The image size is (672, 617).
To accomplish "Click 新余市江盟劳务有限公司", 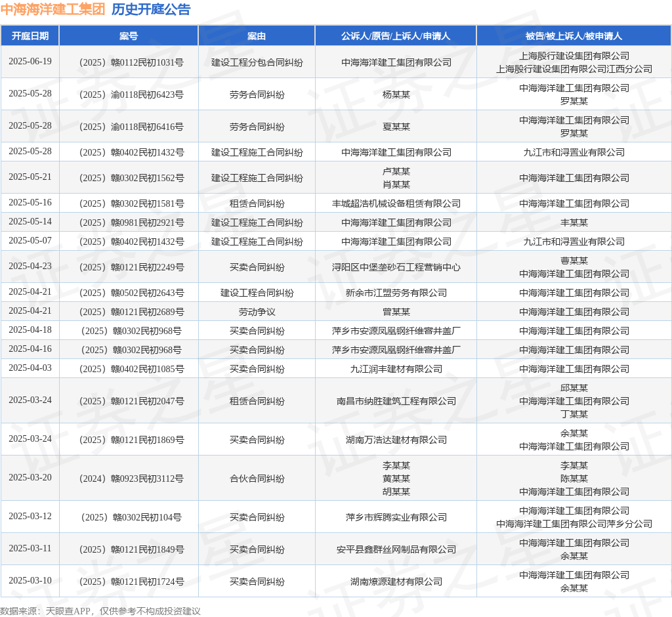I will point(396,293).
